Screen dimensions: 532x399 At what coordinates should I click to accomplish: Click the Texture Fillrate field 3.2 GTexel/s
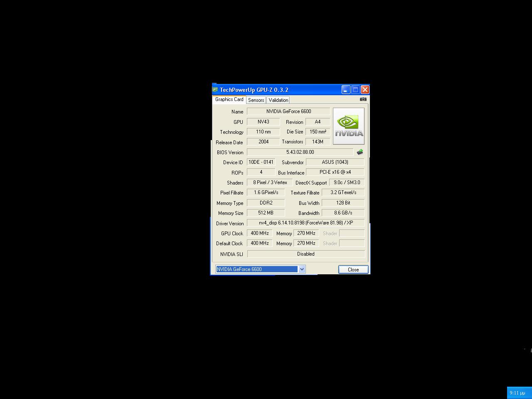pos(343,192)
